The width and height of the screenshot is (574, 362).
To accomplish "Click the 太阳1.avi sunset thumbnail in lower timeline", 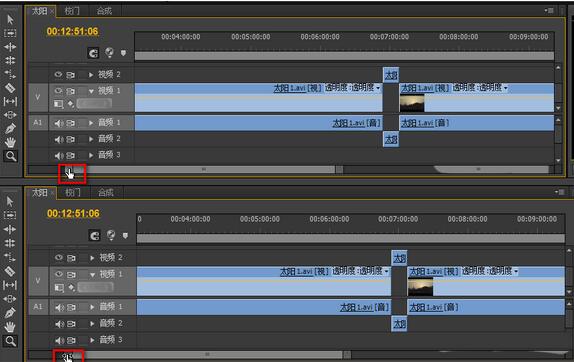I will (420, 287).
